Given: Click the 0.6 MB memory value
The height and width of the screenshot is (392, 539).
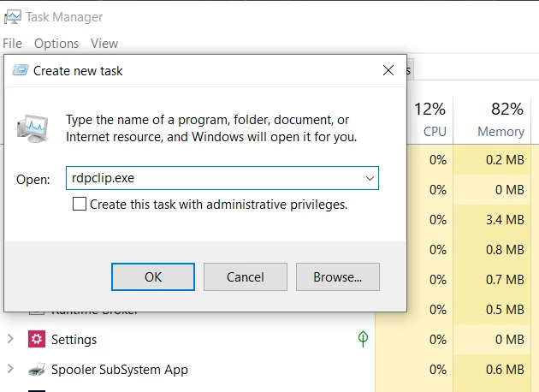Looking at the screenshot, I should (505, 370).
